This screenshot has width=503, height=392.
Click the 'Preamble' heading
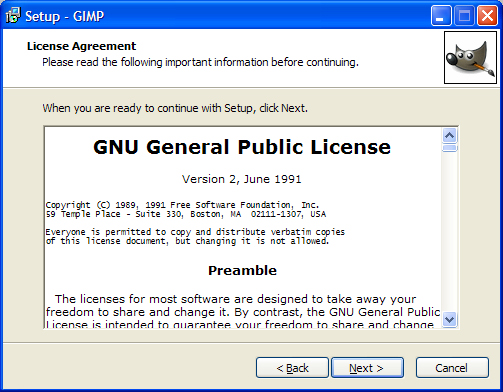[x=242, y=270]
